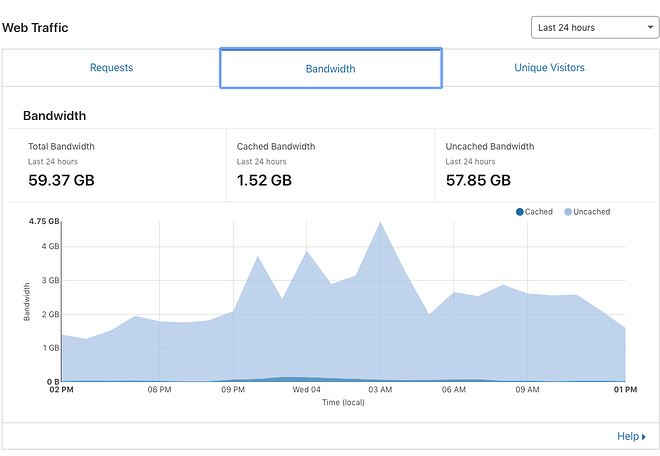Viewport: 660px width, 456px height.
Task: Click the Web Traffic heading
Action: point(35,28)
